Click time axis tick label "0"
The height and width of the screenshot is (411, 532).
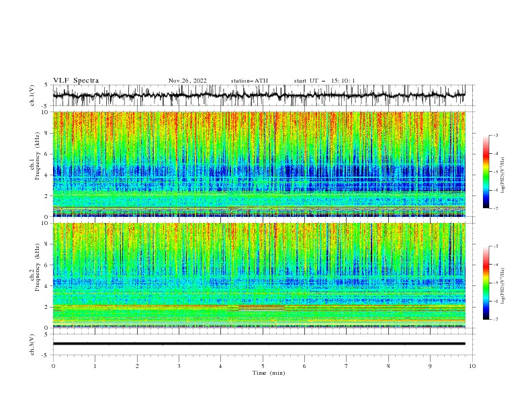(x=53, y=366)
